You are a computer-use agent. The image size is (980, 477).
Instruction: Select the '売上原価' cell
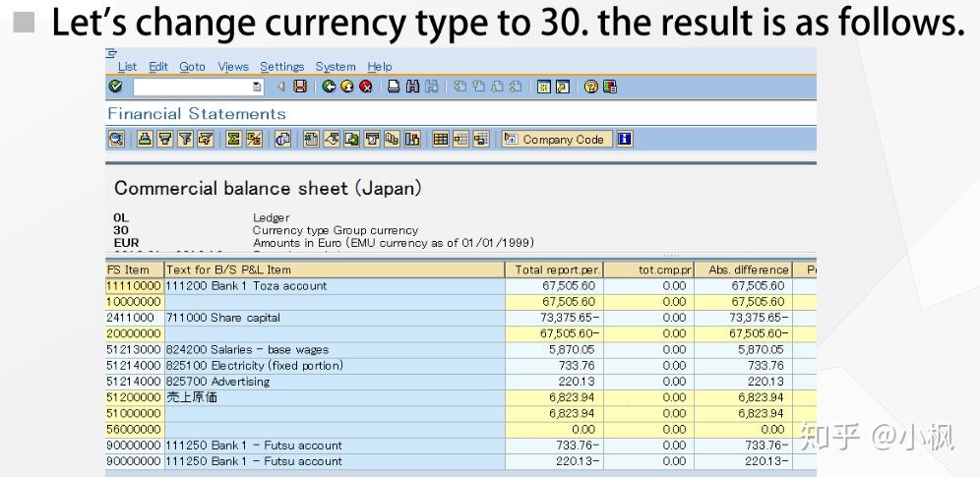click(x=335, y=397)
